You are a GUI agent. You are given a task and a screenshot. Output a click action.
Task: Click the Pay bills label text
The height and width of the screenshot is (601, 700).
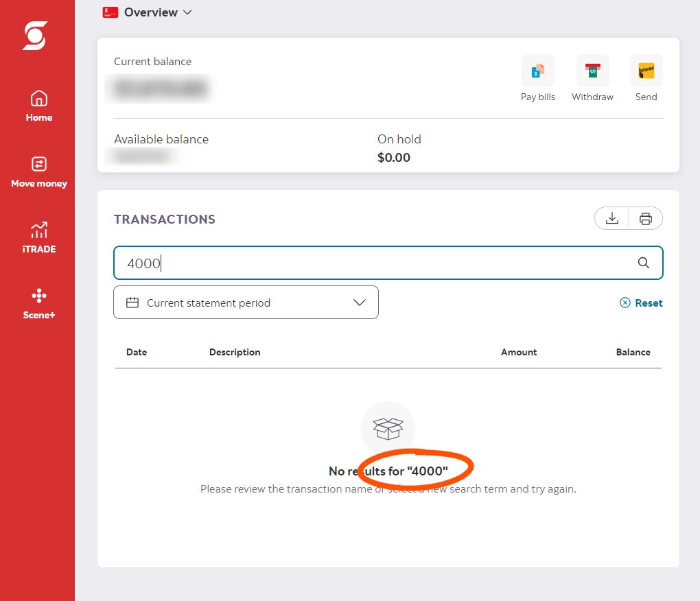click(x=538, y=97)
